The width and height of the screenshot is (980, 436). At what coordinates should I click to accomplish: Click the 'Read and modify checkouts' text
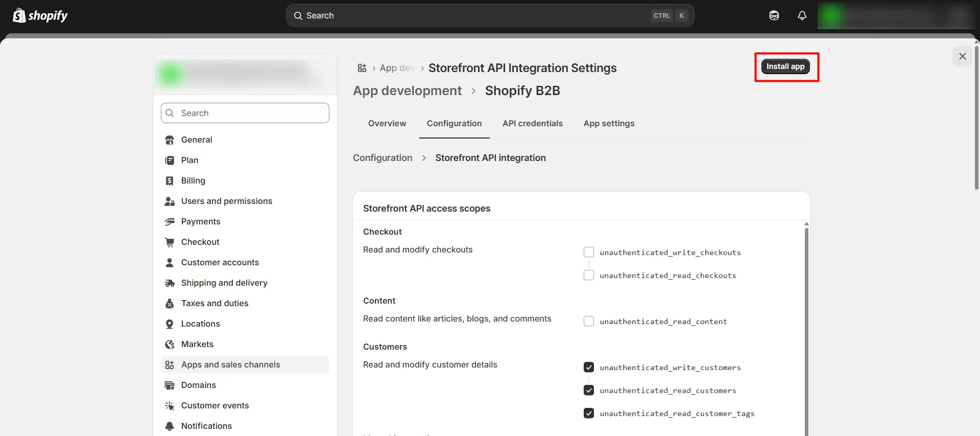(418, 250)
